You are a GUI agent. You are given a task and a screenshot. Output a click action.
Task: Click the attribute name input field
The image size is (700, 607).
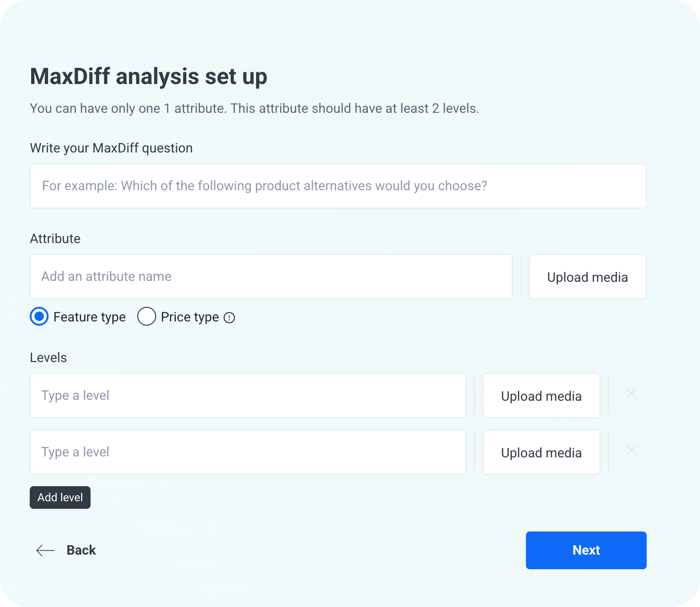click(271, 277)
